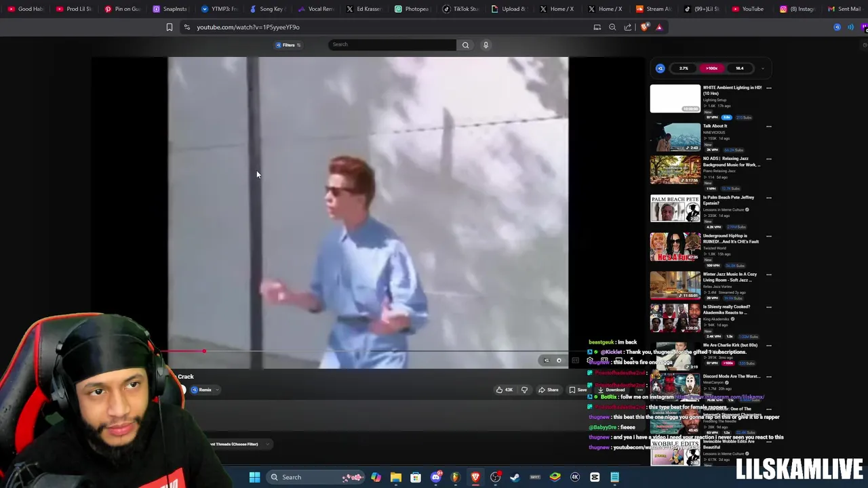Click the Winter Jazz Music video title
The width and height of the screenshot is (868, 488).
coord(730,277)
